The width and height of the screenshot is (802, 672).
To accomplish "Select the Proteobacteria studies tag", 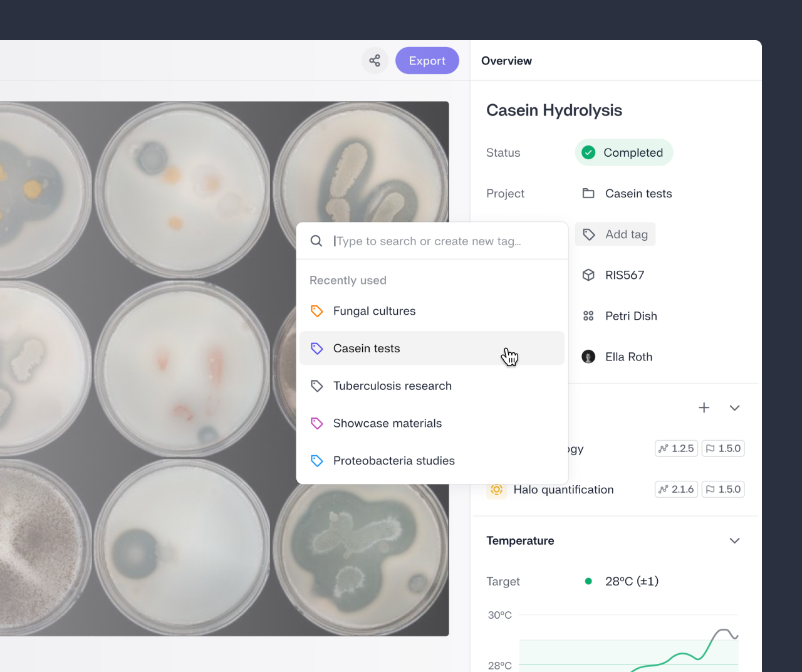I will 393,461.
